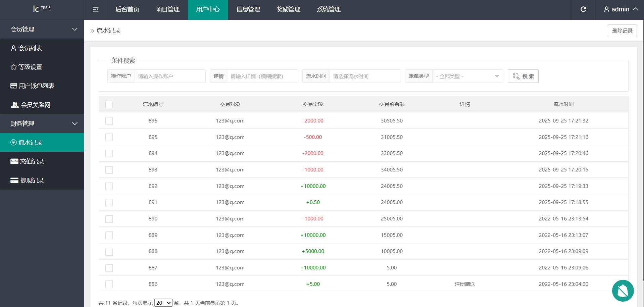Click the round floating bell icon
The width and height of the screenshot is (644, 307).
(x=623, y=291)
